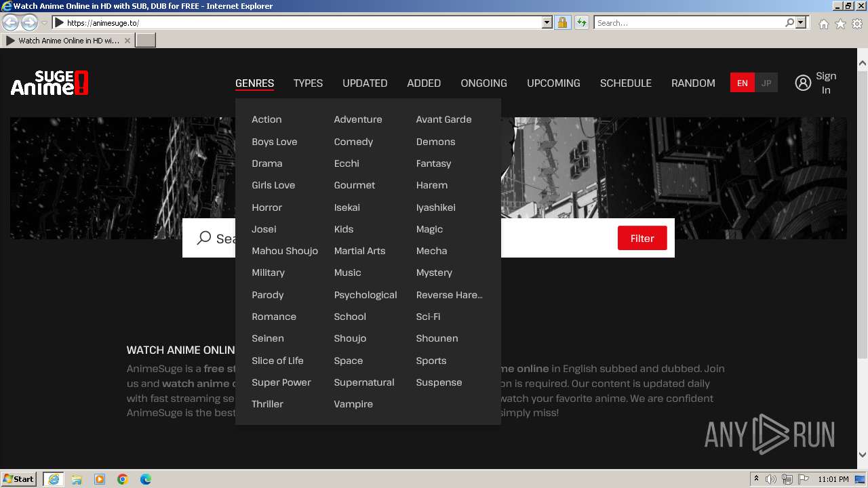868x488 pixels.
Task: Click Internet Explorer back arrow button
Action: [11, 22]
